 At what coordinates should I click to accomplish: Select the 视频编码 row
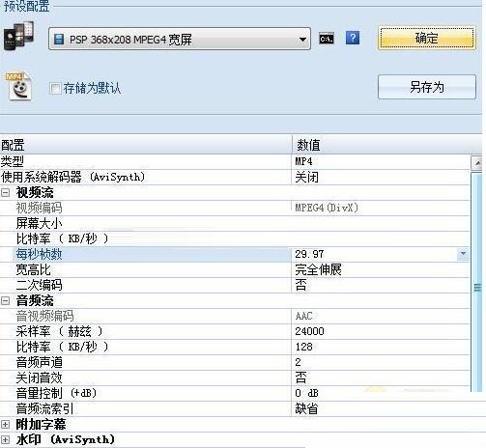pos(235,208)
